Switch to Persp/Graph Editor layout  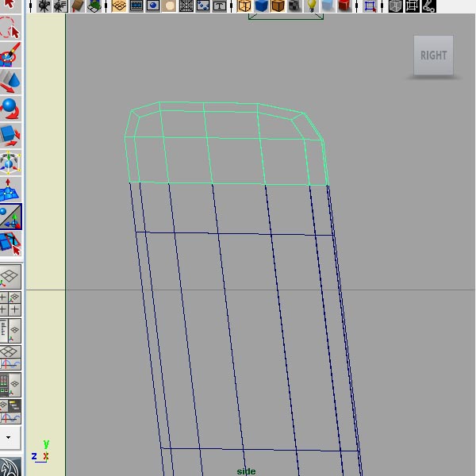click(10, 358)
